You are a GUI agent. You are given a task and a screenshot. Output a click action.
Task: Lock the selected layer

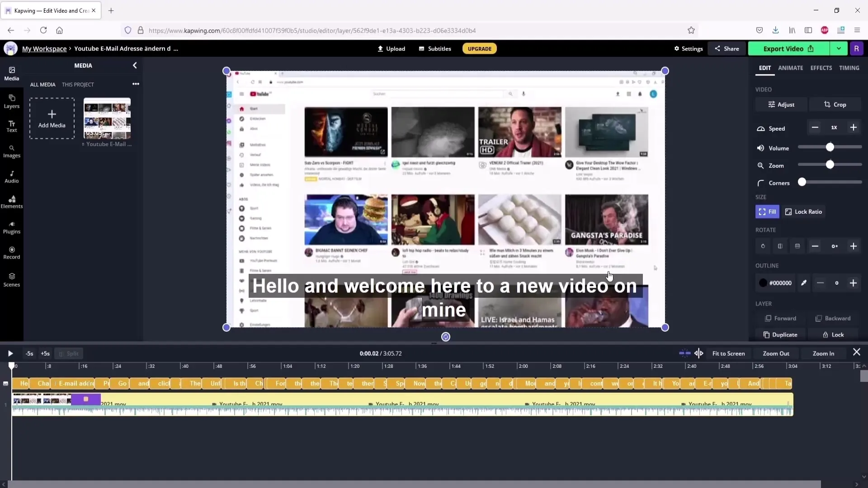(x=833, y=335)
